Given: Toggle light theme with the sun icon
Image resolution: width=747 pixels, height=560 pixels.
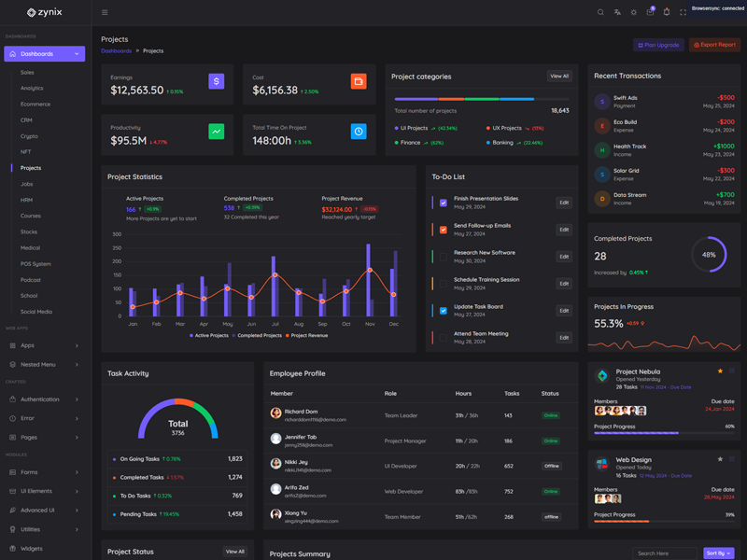Looking at the screenshot, I should [634, 12].
